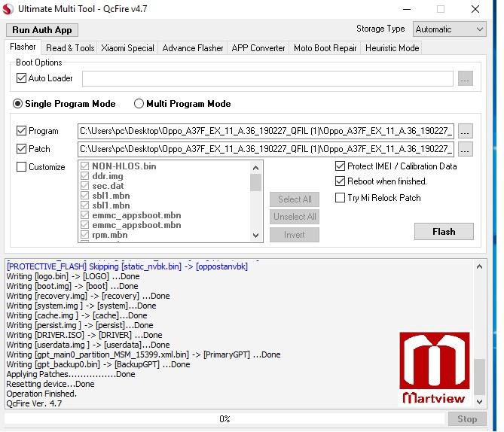Click the Invert button
This screenshot has height=432, width=504.
point(295,235)
